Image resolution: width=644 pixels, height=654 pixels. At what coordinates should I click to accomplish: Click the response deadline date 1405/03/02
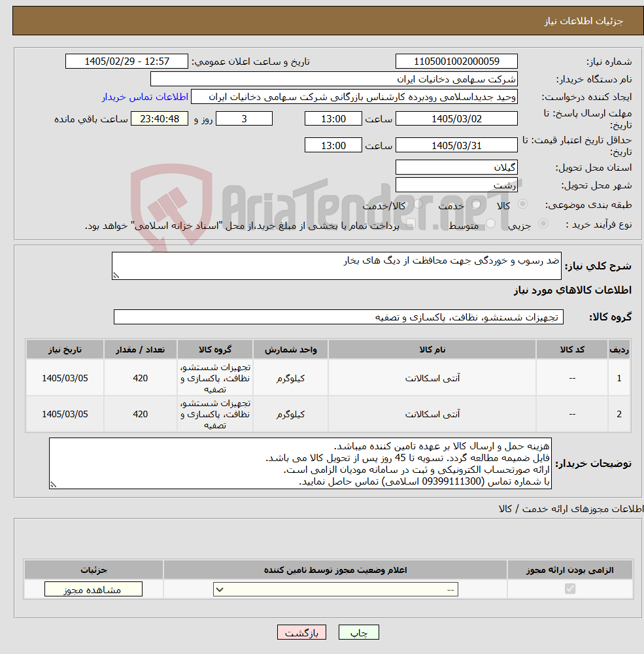[x=456, y=118]
